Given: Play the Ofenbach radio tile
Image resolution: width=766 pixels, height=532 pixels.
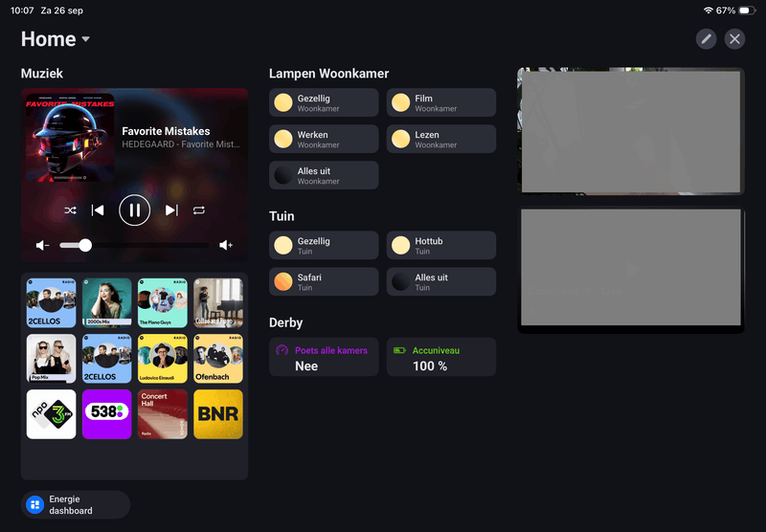Looking at the screenshot, I should pyautogui.click(x=218, y=358).
